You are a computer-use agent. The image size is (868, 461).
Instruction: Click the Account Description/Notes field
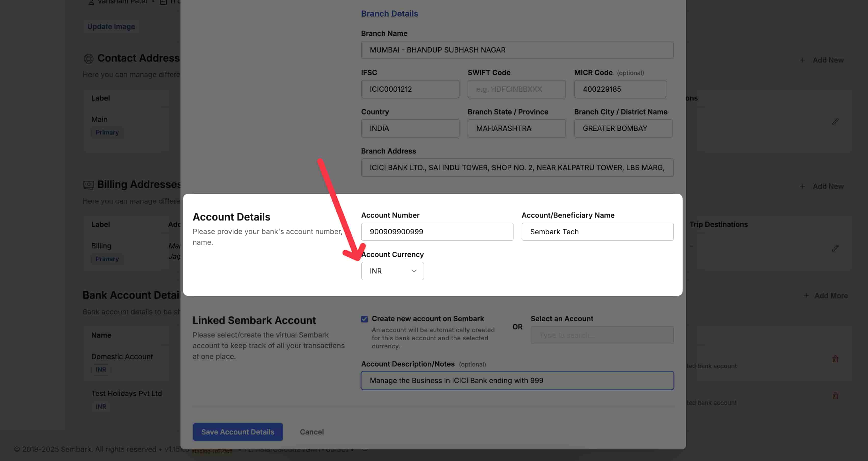[517, 381]
